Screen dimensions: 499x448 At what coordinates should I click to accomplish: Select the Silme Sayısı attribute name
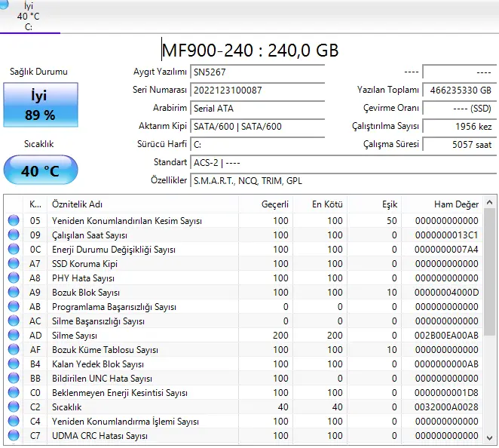click(75, 336)
